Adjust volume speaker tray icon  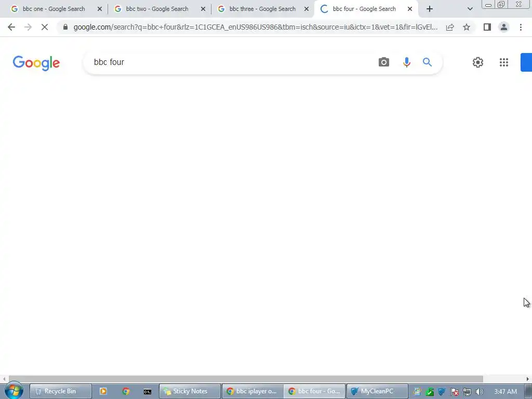click(x=479, y=392)
